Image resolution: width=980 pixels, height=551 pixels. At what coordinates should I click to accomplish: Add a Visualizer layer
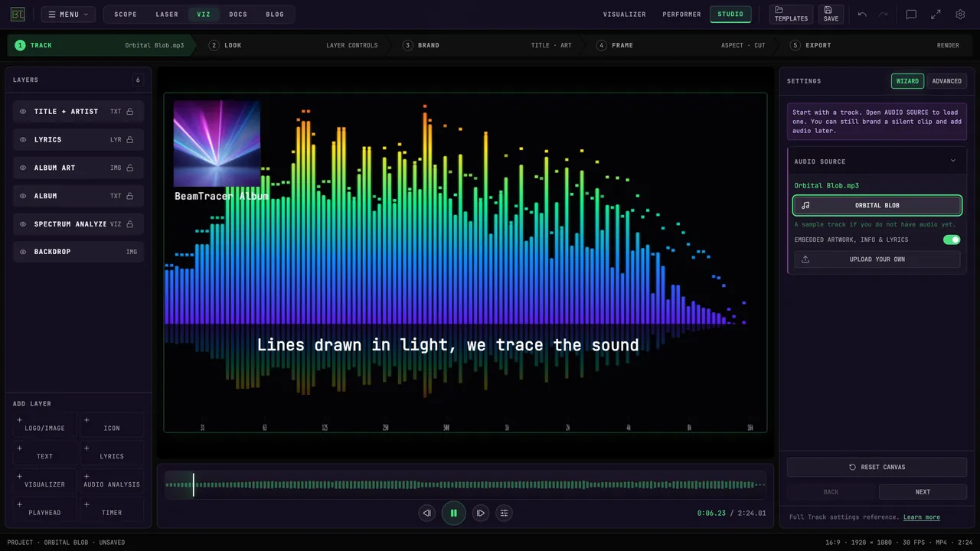(x=45, y=480)
